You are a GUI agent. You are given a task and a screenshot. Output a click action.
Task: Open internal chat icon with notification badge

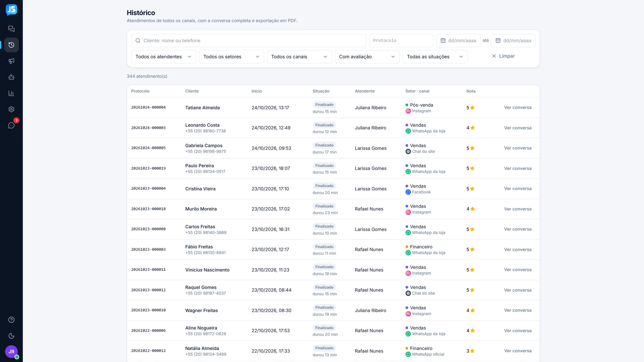[x=11, y=125]
